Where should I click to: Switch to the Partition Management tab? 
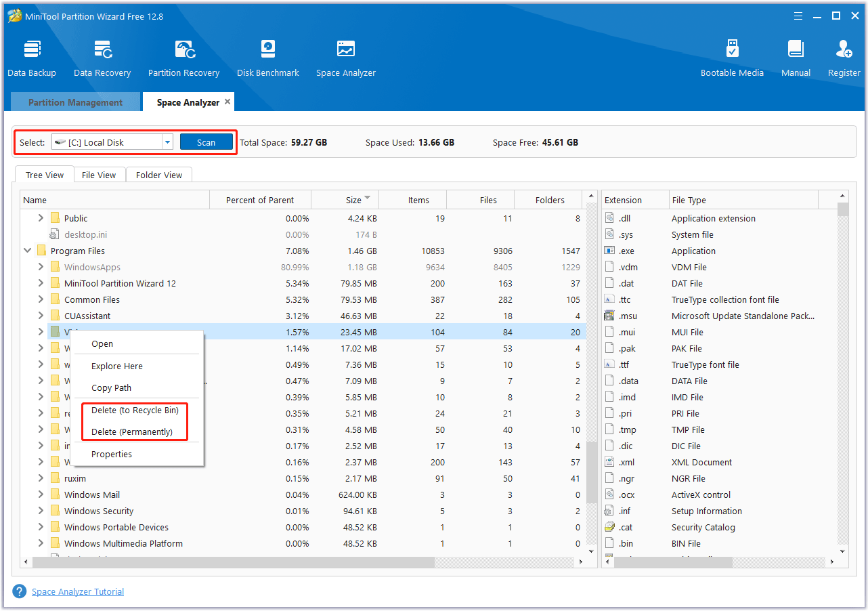click(x=74, y=102)
